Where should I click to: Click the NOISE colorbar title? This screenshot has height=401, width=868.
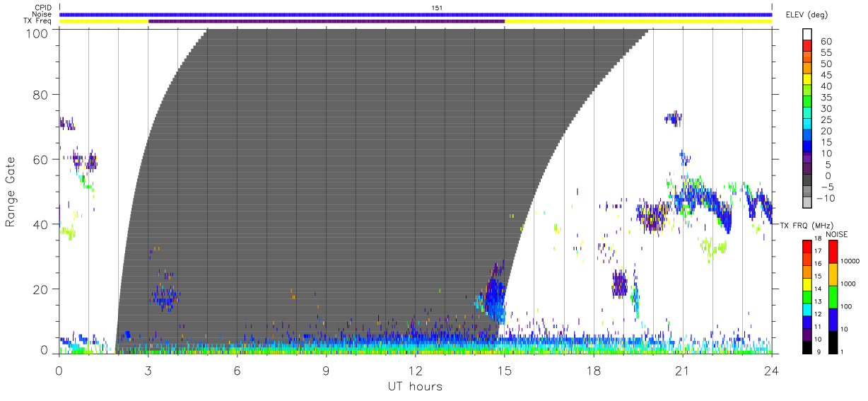point(837,233)
